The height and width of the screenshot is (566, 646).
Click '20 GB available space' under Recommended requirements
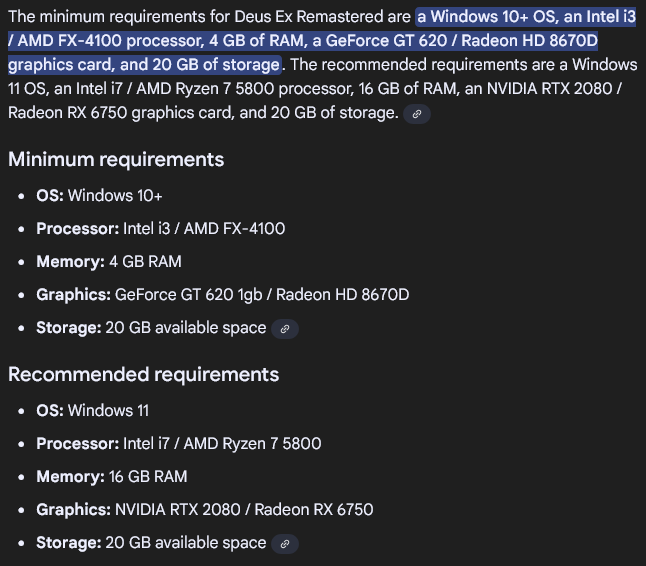coord(186,543)
